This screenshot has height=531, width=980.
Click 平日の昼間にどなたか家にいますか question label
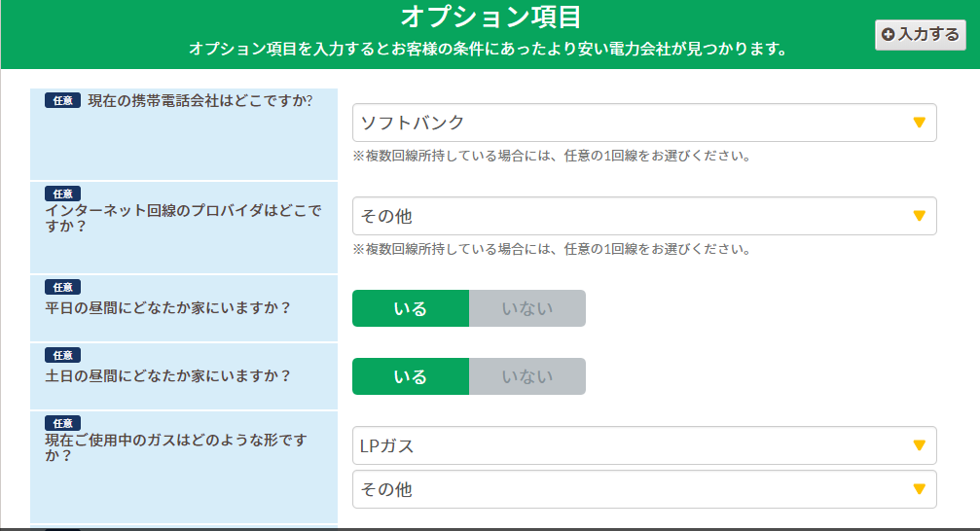pos(168,307)
